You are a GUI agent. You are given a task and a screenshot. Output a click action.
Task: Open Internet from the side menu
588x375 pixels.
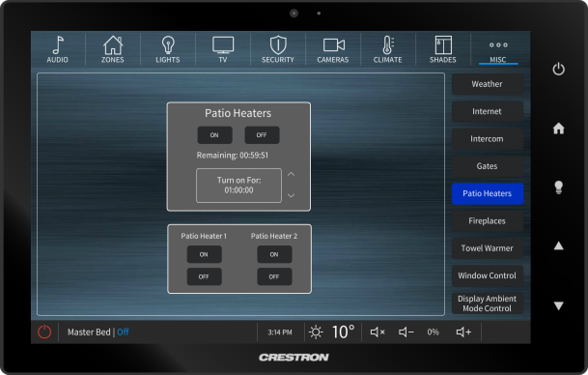[x=488, y=111]
